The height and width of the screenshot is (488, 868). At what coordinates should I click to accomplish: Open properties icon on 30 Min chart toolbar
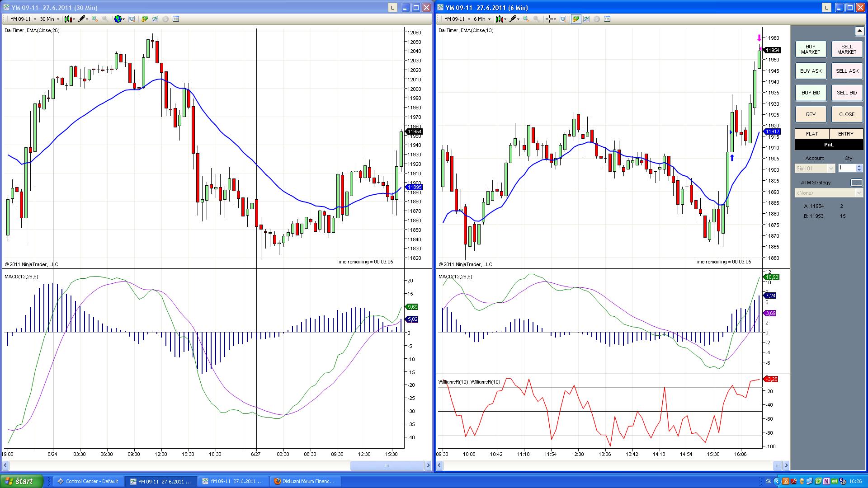(x=176, y=19)
